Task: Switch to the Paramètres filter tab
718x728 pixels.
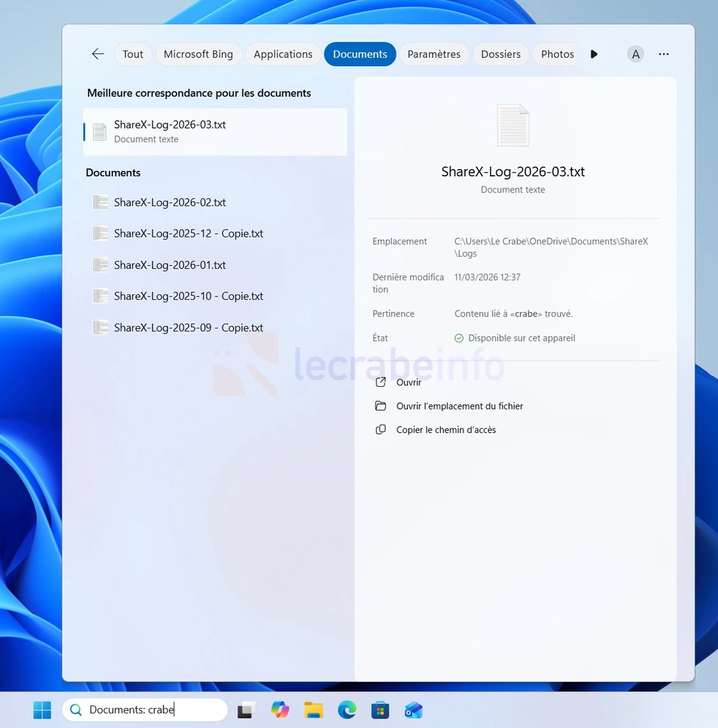Action: click(x=434, y=54)
